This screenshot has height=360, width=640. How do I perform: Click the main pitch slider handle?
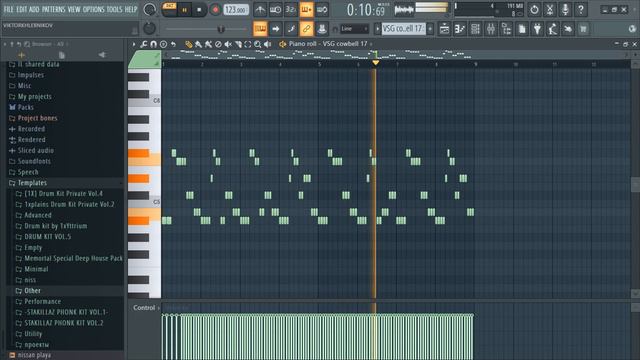point(221,29)
